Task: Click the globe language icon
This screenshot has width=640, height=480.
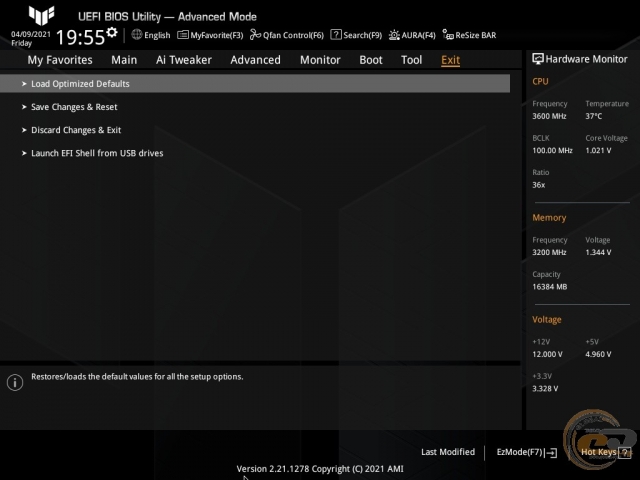Action: click(137, 35)
